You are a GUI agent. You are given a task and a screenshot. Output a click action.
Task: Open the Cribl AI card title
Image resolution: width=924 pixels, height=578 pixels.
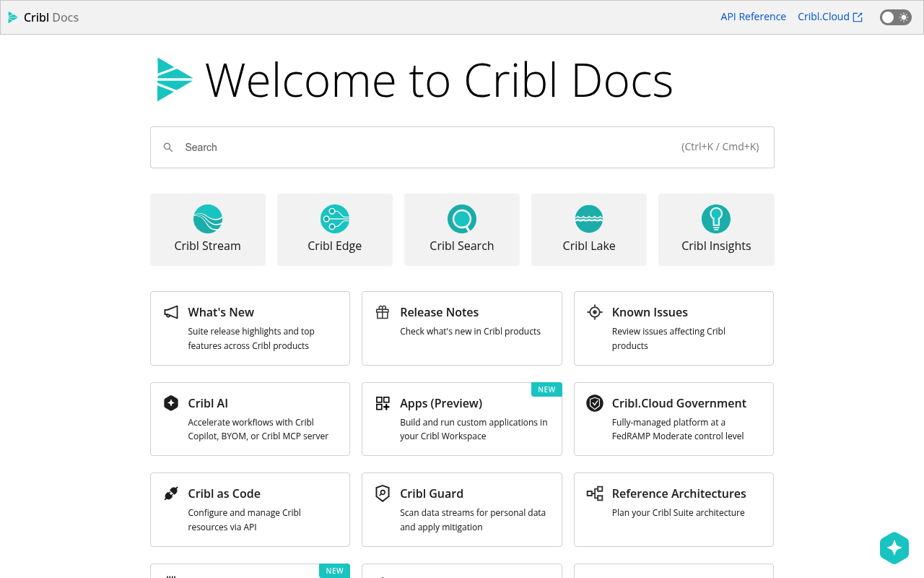208,403
